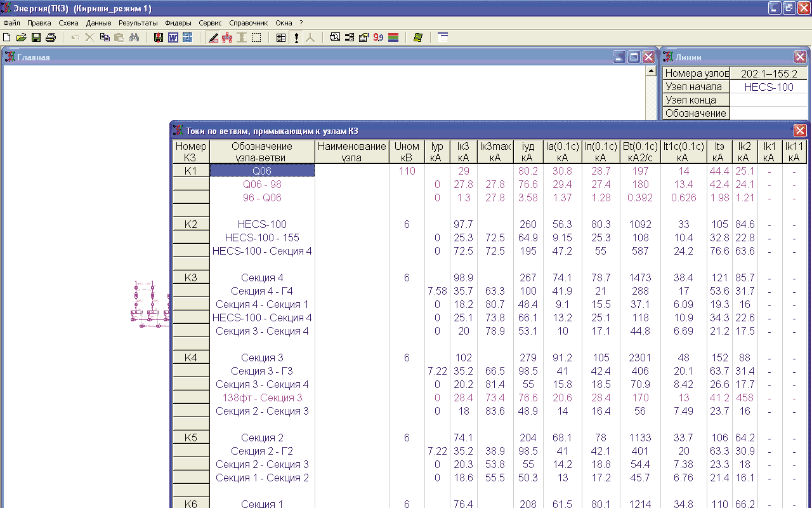Close the Линии panel

(x=800, y=57)
